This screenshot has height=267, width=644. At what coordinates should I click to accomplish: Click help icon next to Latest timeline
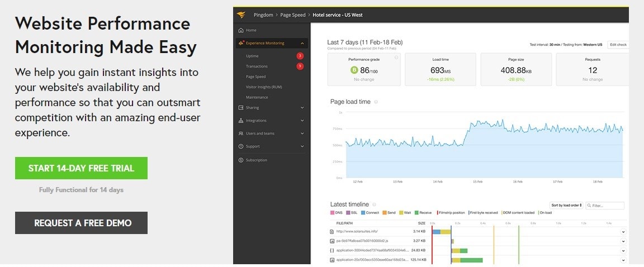[374, 204]
